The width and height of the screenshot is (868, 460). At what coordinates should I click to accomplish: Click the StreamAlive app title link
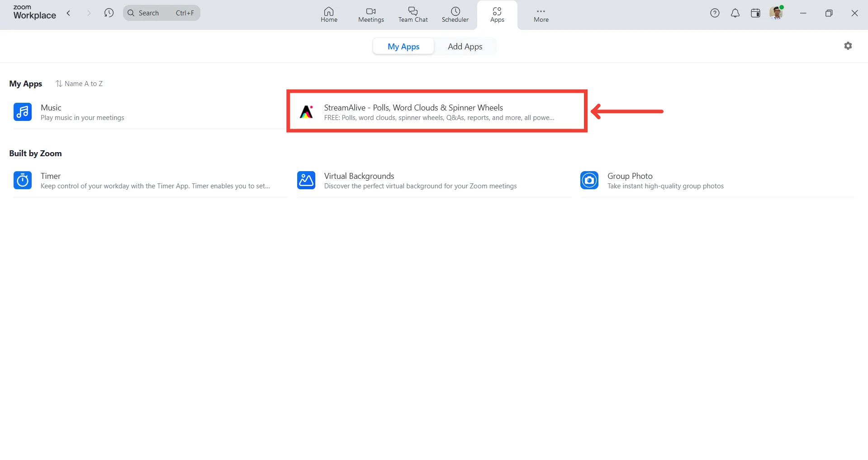pyautogui.click(x=413, y=108)
